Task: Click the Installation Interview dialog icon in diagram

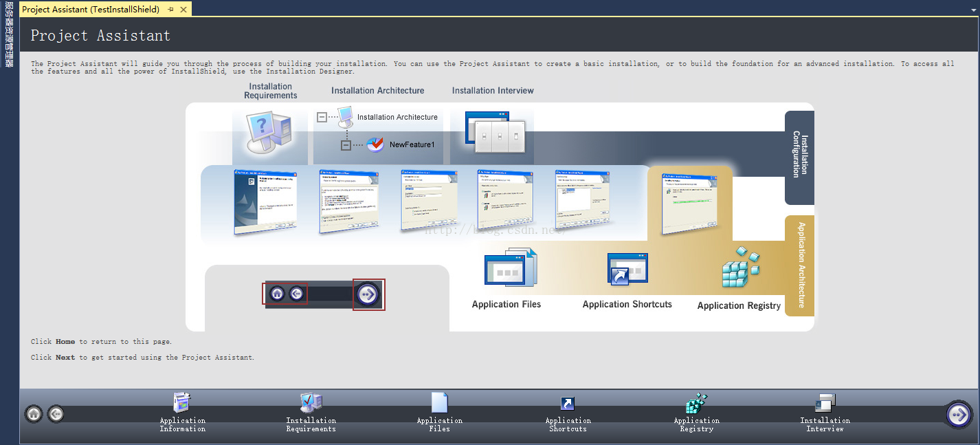Action: point(495,132)
